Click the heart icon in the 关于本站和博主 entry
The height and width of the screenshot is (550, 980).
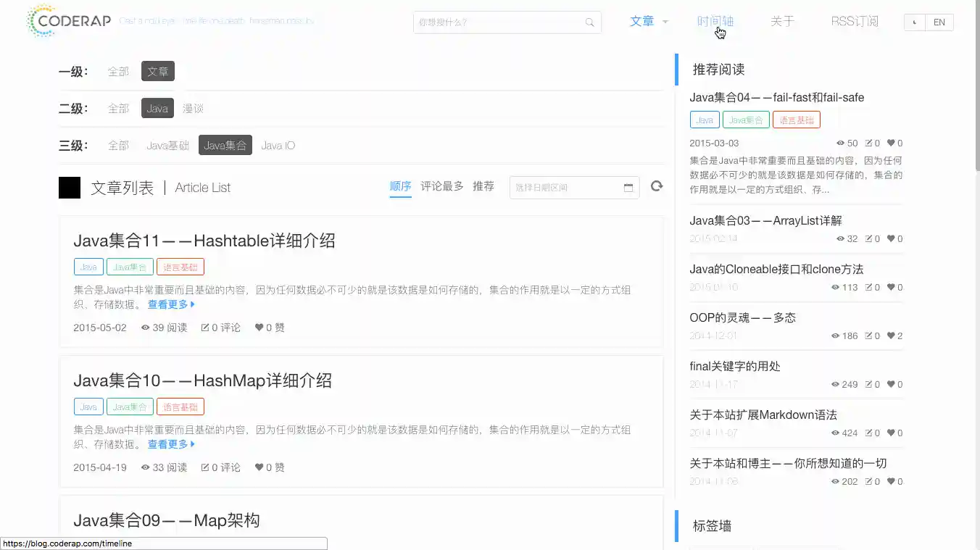click(892, 481)
